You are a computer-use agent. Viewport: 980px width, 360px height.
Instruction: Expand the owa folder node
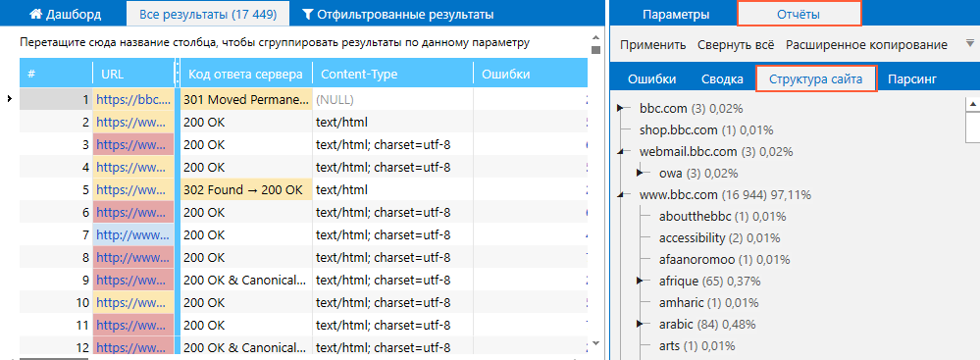pos(640,173)
